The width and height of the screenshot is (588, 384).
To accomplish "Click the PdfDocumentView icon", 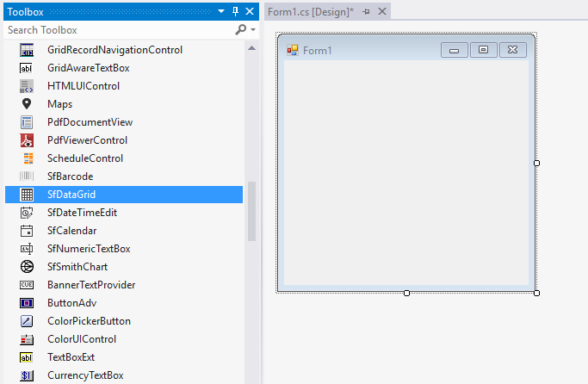I will (27, 122).
